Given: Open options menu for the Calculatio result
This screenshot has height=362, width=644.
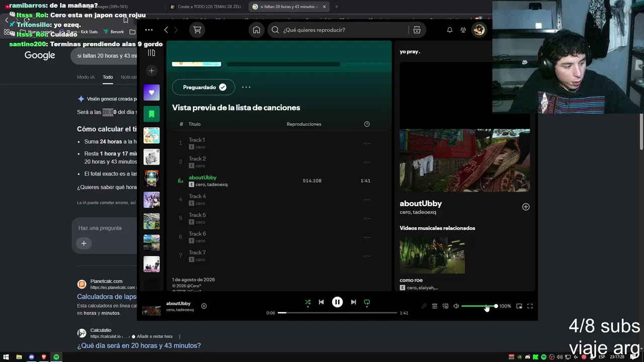Looking at the screenshot, I should [x=180, y=336].
